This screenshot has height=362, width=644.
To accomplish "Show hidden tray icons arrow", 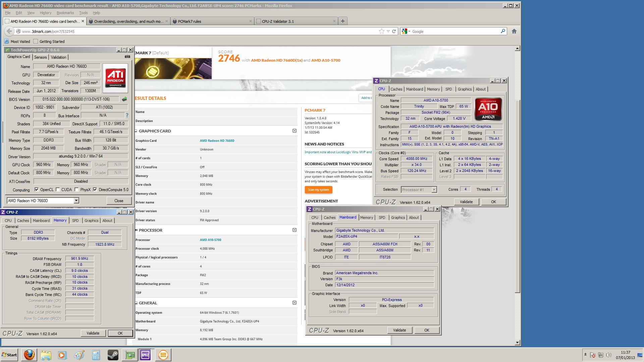I will coord(585,355).
